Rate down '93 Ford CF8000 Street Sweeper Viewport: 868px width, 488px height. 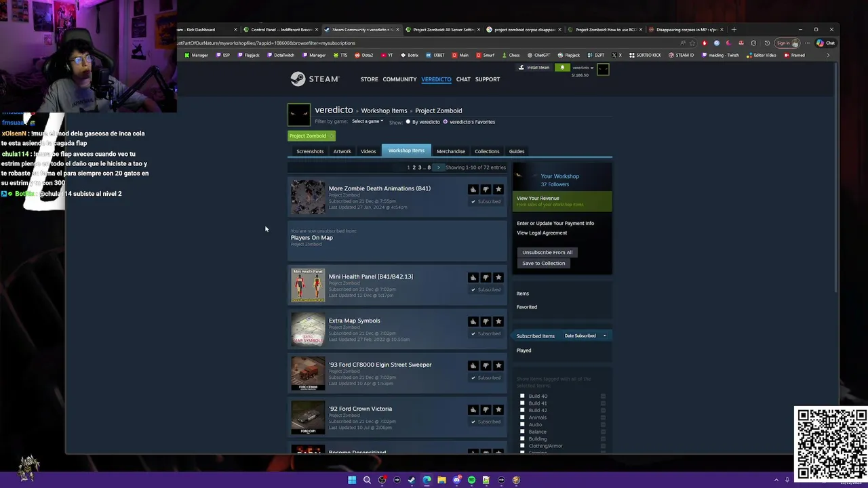[486, 365]
